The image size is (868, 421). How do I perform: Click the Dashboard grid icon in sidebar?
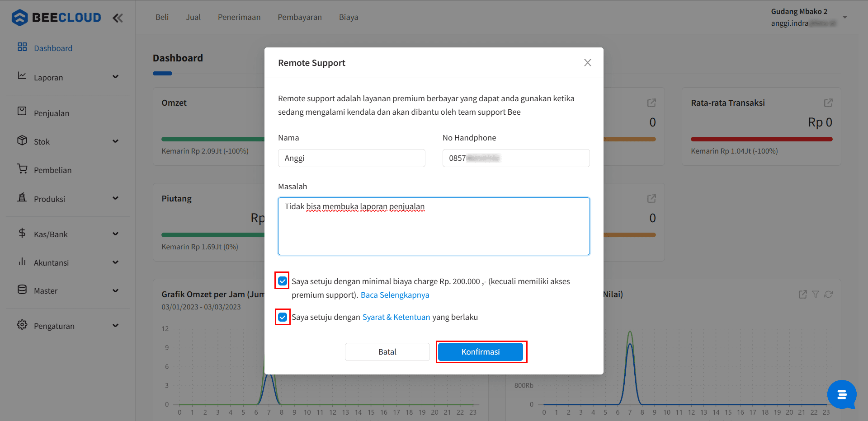(x=22, y=47)
